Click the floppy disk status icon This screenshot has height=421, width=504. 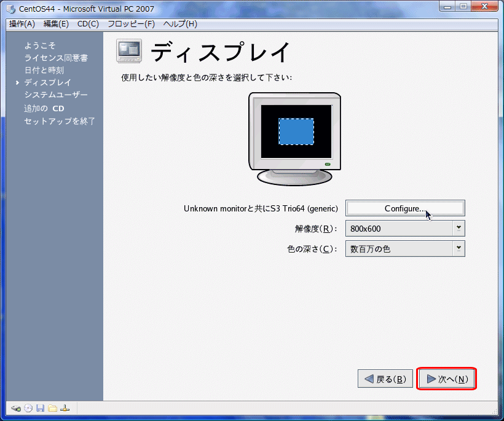coord(40,409)
